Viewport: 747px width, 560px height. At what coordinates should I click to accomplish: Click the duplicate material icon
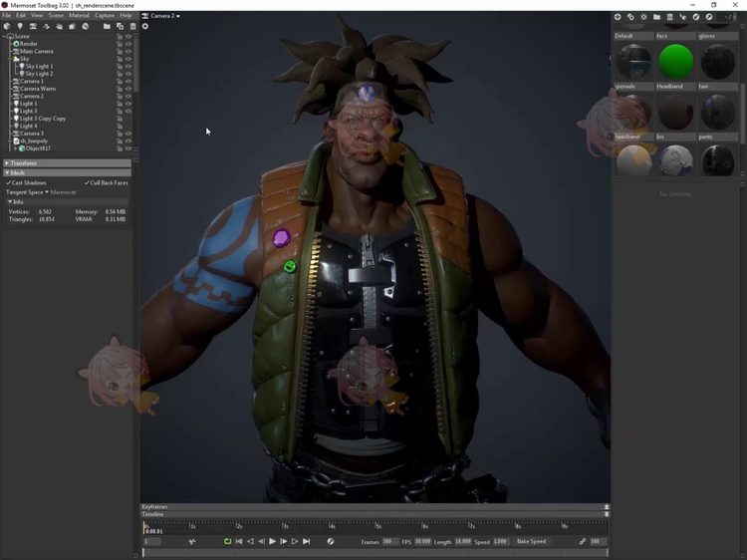pos(630,17)
